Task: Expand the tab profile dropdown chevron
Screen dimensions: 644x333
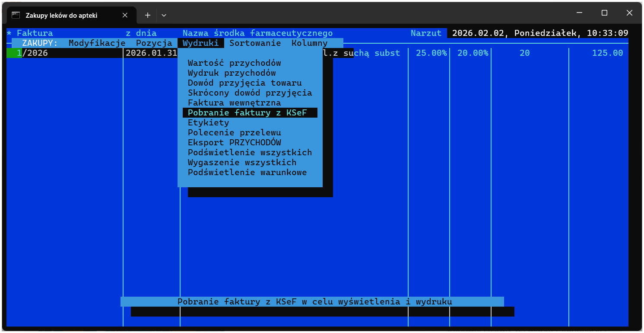Action: point(164,15)
